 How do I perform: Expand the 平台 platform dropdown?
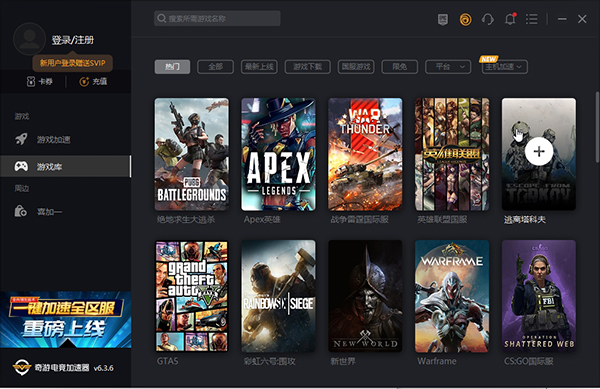coord(448,67)
